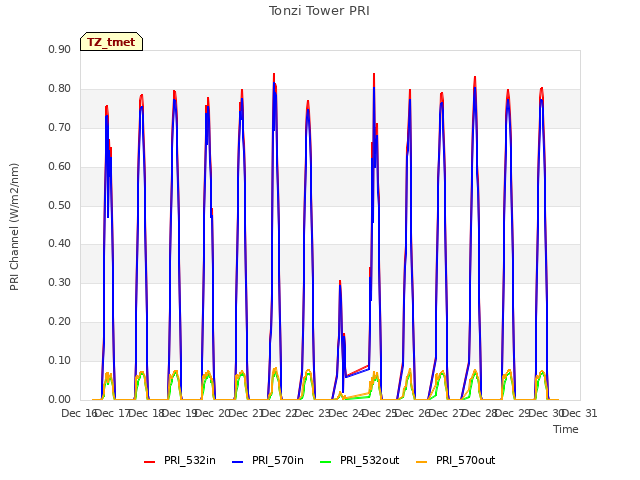Click the 0.50 y-axis tick label

60,205
